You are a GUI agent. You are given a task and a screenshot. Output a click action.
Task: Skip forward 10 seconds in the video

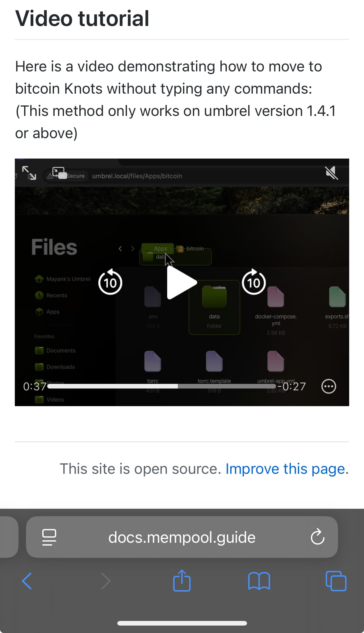pyautogui.click(x=254, y=282)
